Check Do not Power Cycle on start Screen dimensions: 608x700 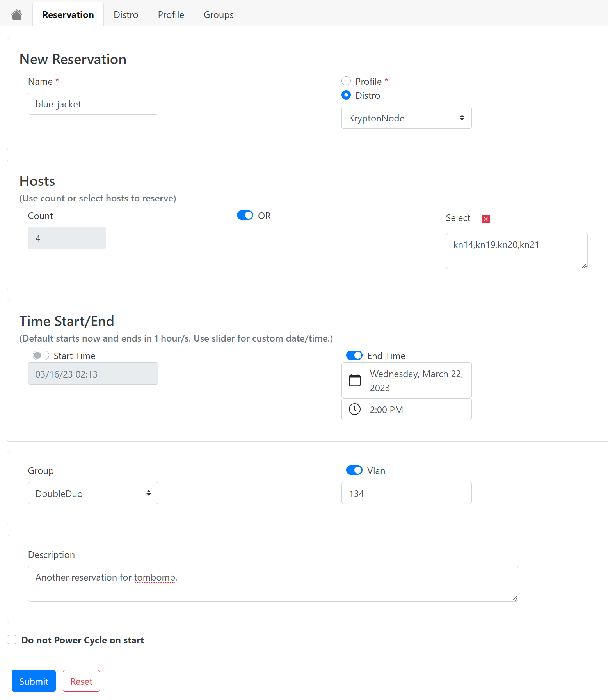[12, 639]
